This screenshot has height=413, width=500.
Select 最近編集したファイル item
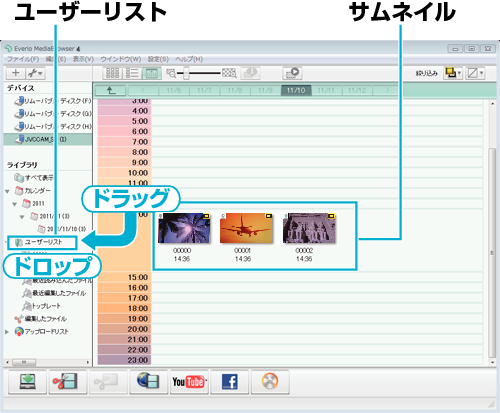coord(54,293)
